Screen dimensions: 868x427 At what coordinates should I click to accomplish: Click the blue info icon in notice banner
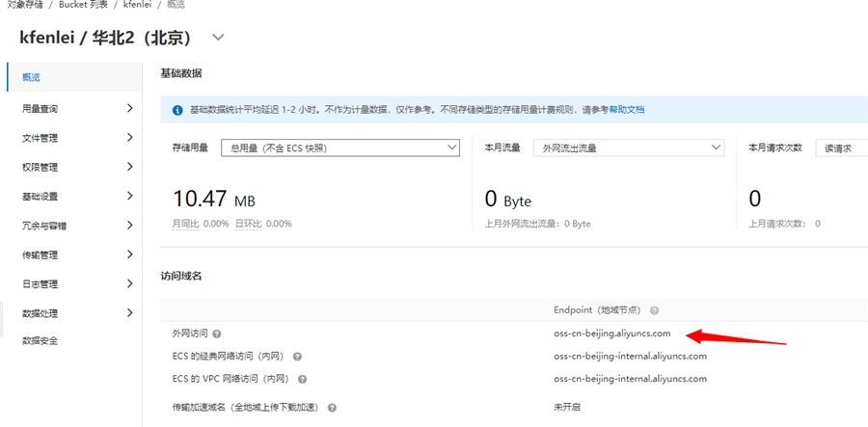[x=177, y=110]
